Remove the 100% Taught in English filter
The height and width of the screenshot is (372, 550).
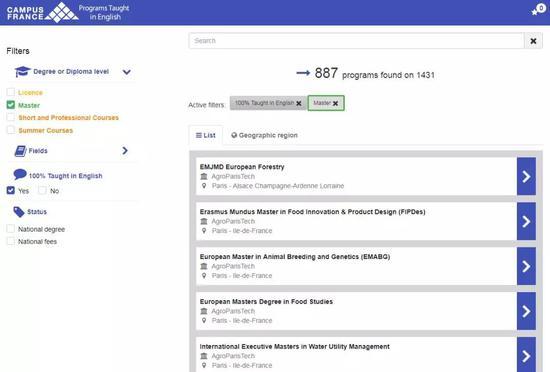299,103
